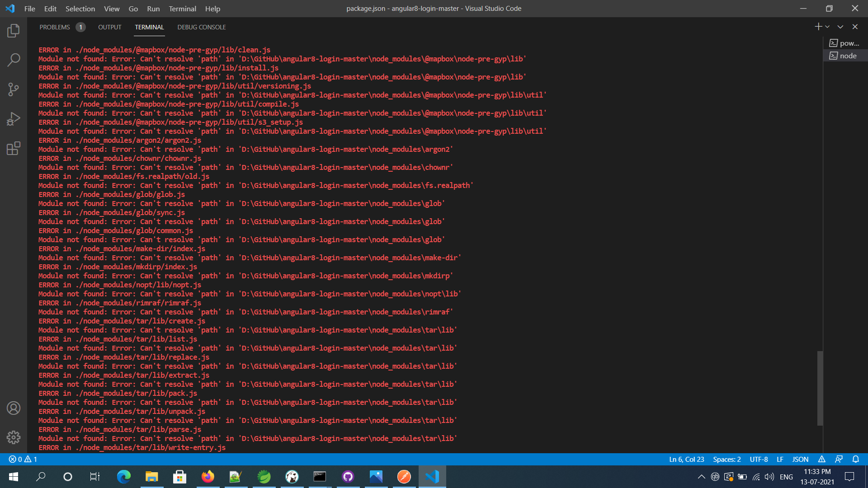Open Source Control in the activity bar

point(14,89)
